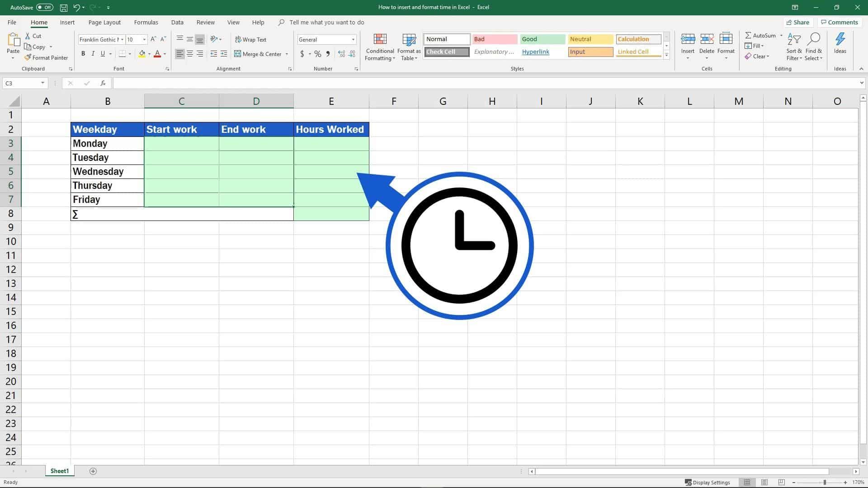Screen dimensions: 868x488
Task: Collapse the ribbon
Action: coord(861,69)
